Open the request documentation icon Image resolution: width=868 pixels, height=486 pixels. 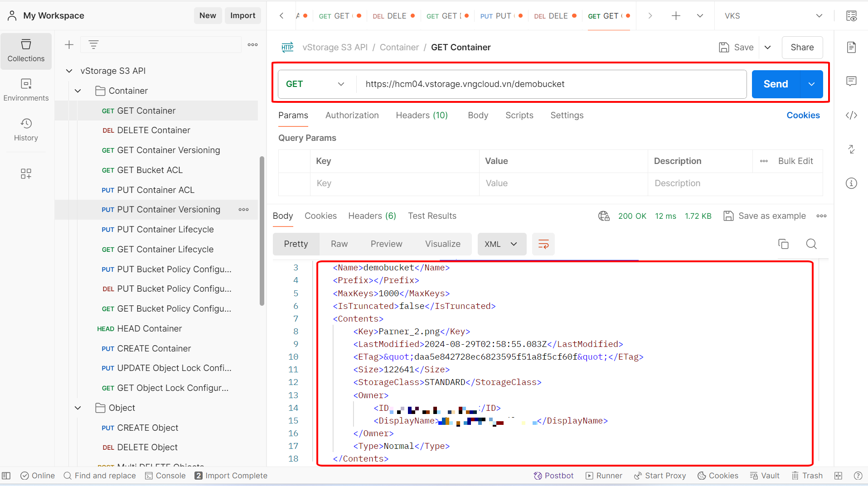(851, 48)
